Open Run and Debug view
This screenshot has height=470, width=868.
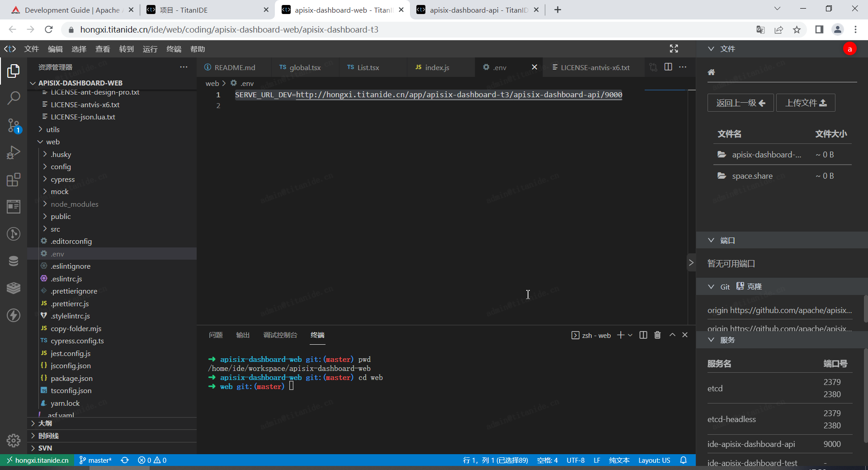(14, 152)
